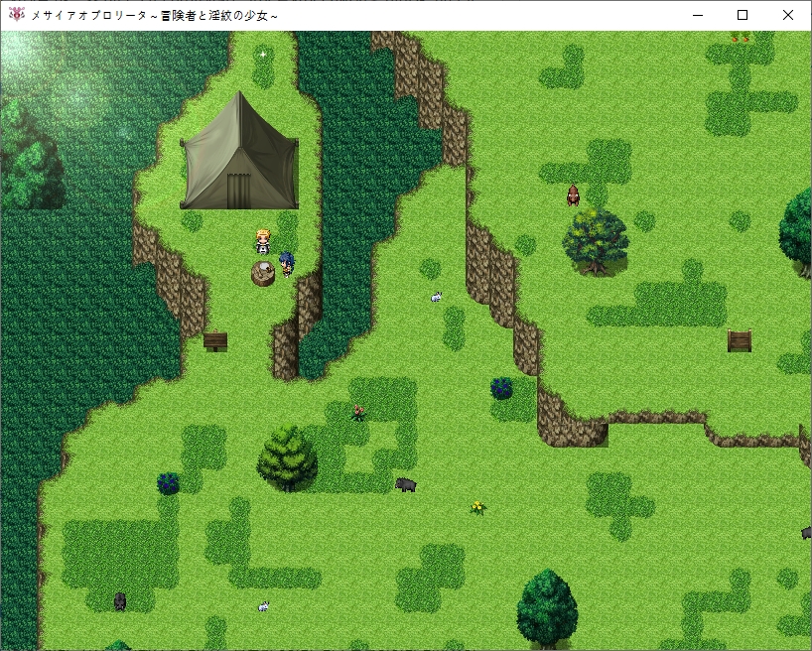Maximize the game window

tap(743, 15)
